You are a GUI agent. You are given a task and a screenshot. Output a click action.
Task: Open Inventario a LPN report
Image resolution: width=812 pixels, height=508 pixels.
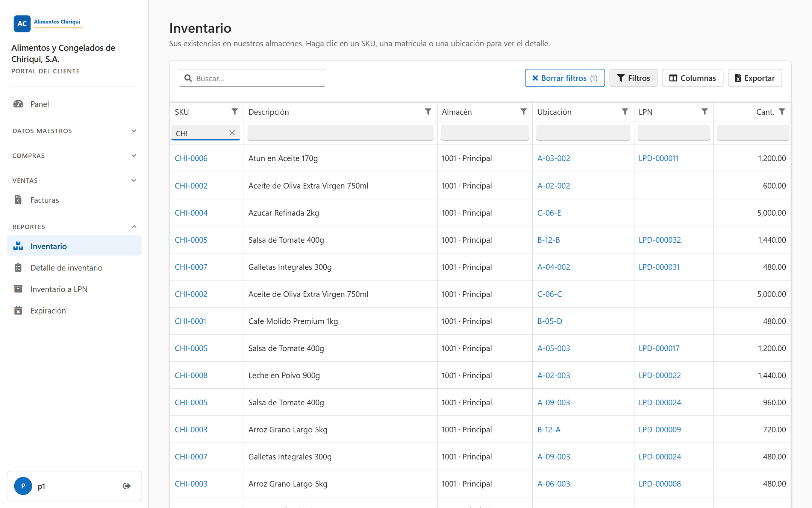coord(74,289)
